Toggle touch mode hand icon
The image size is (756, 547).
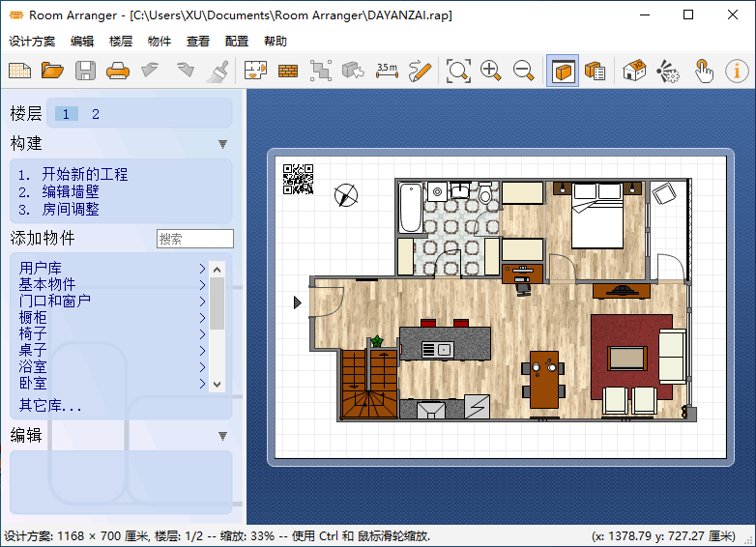pyautogui.click(x=704, y=71)
